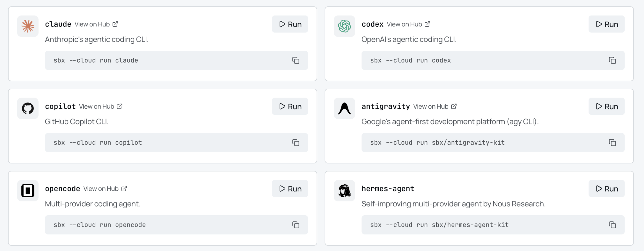Click the 'antigravity' agent name
The height and width of the screenshot is (251, 644).
click(386, 107)
